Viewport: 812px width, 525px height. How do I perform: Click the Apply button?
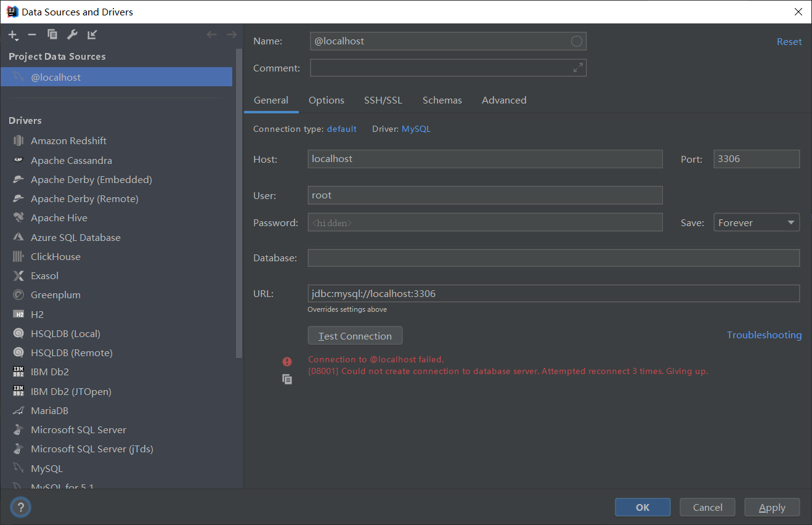pos(772,507)
